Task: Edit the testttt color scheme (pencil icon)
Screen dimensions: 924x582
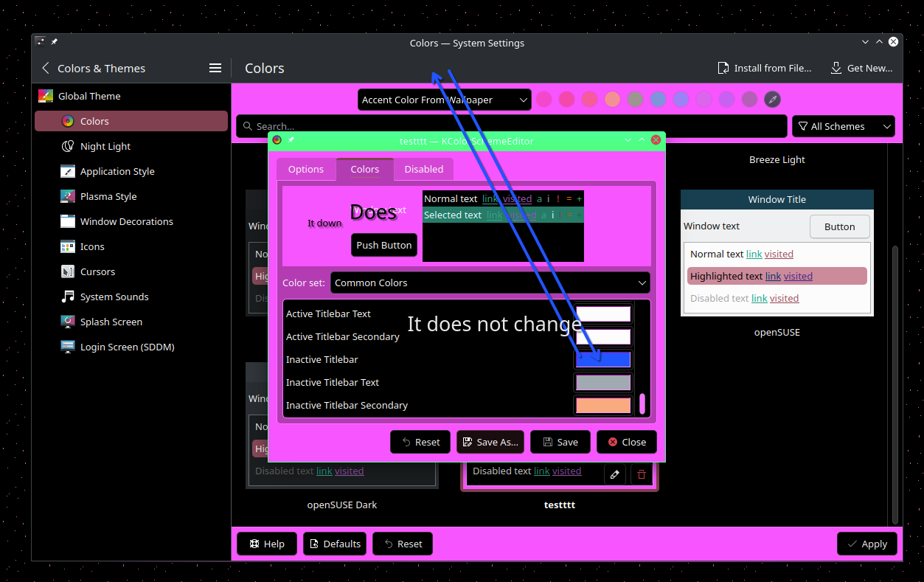Action: click(x=615, y=474)
